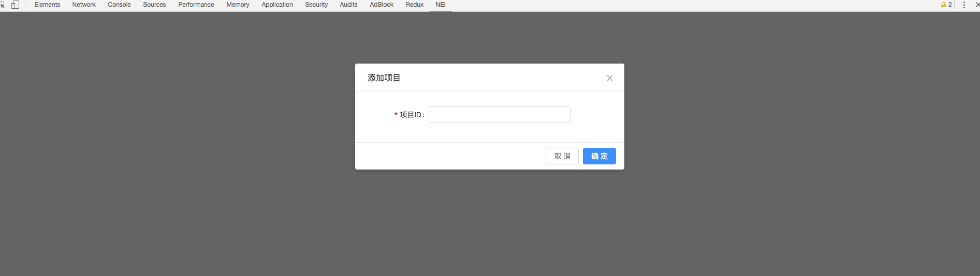
Task: Click the warnings count indicator
Action: (946, 5)
